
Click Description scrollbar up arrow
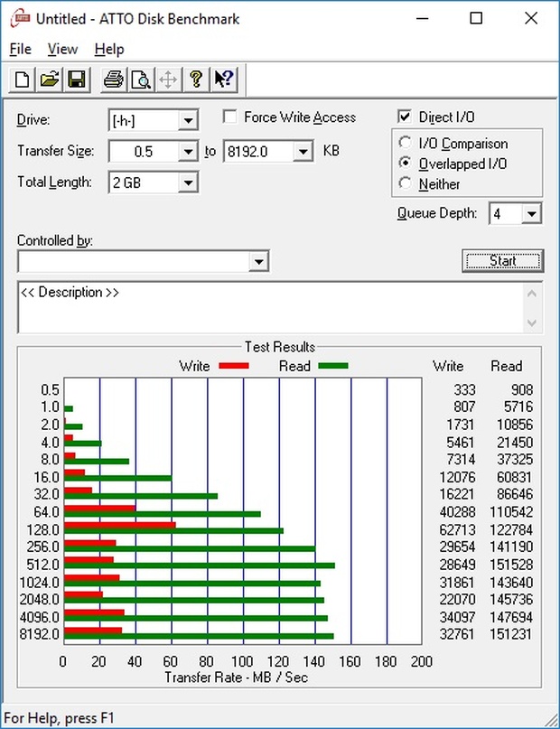[533, 294]
